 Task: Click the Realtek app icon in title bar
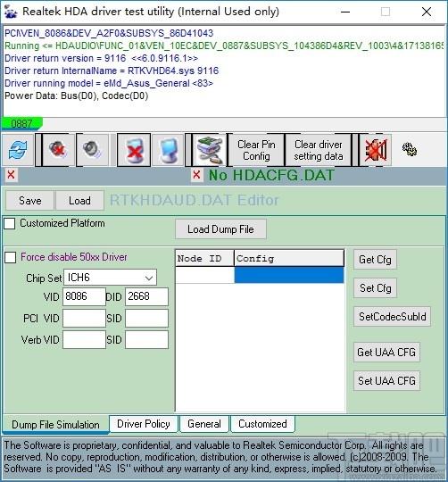coord(11,12)
